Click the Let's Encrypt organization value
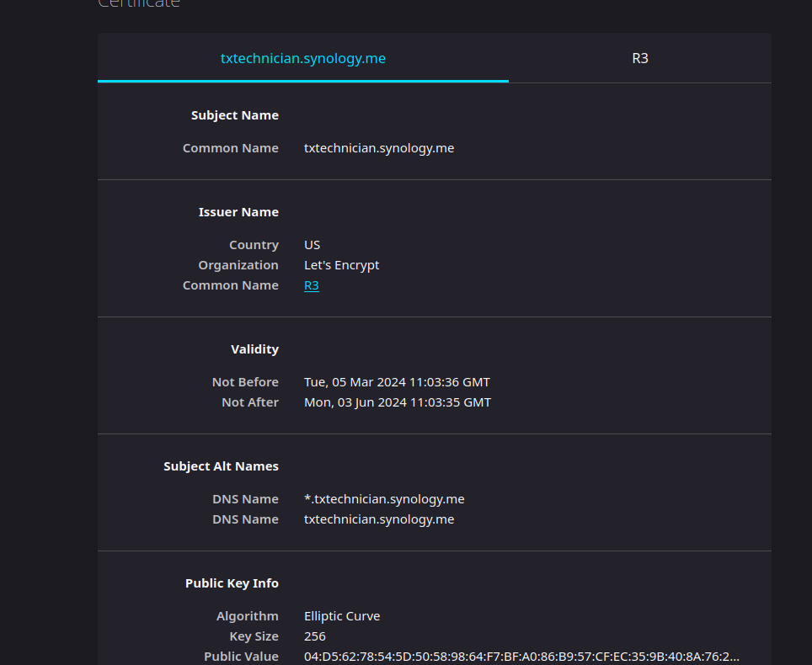Screen dimensions: 812x665 [341, 265]
